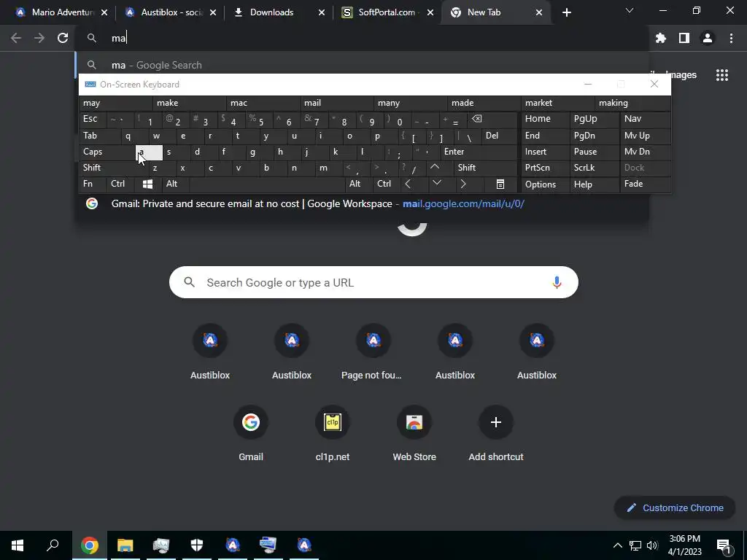Open File Explorer from taskbar
The image size is (747, 560).
pyautogui.click(x=125, y=545)
